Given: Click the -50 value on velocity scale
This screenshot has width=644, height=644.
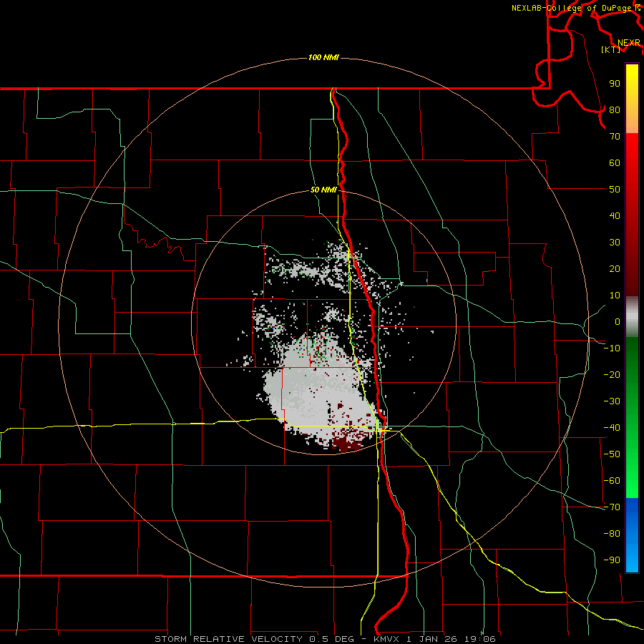Looking at the screenshot, I should (x=612, y=454).
